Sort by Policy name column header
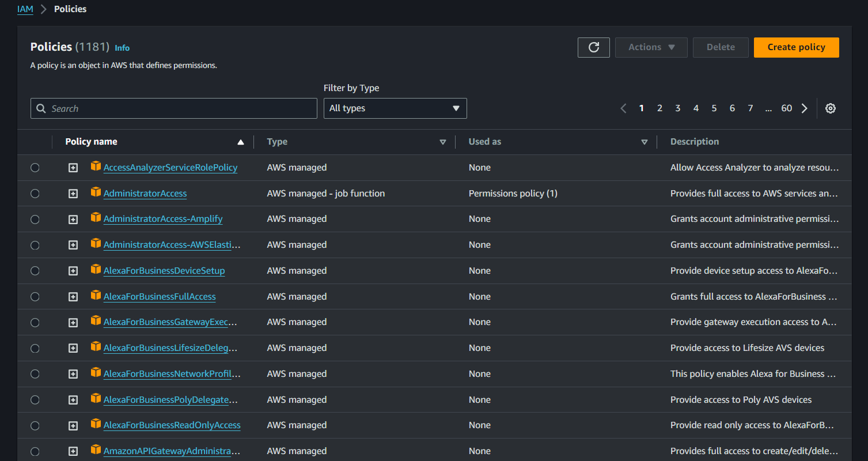 [91, 142]
